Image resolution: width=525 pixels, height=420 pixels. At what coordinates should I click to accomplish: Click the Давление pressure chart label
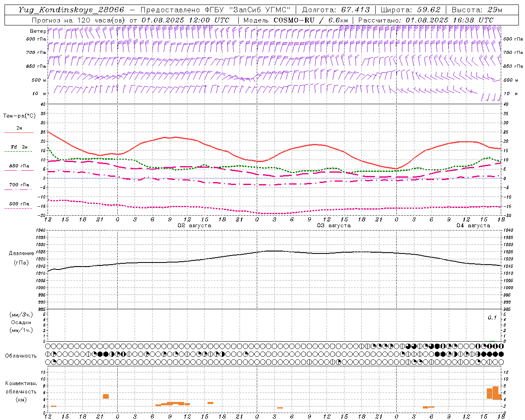[x=21, y=253]
